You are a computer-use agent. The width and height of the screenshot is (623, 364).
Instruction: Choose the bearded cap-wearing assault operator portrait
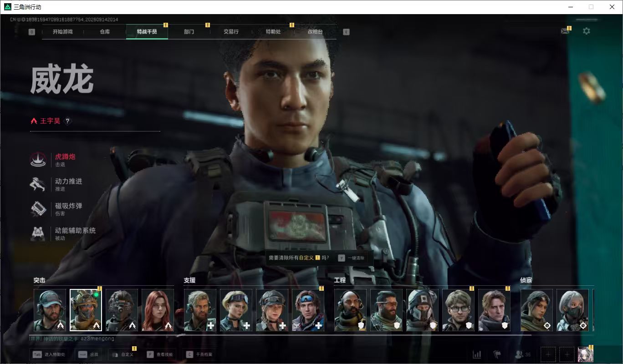click(50, 310)
